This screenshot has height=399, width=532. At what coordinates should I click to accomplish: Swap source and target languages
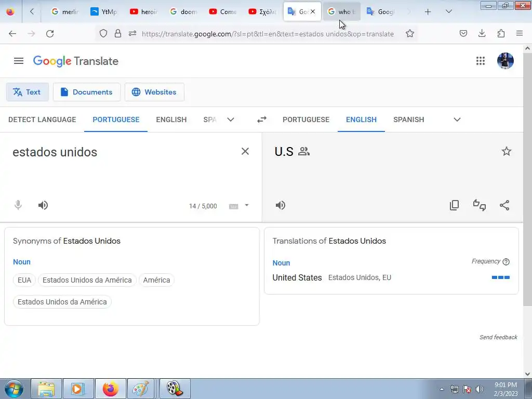click(x=262, y=119)
